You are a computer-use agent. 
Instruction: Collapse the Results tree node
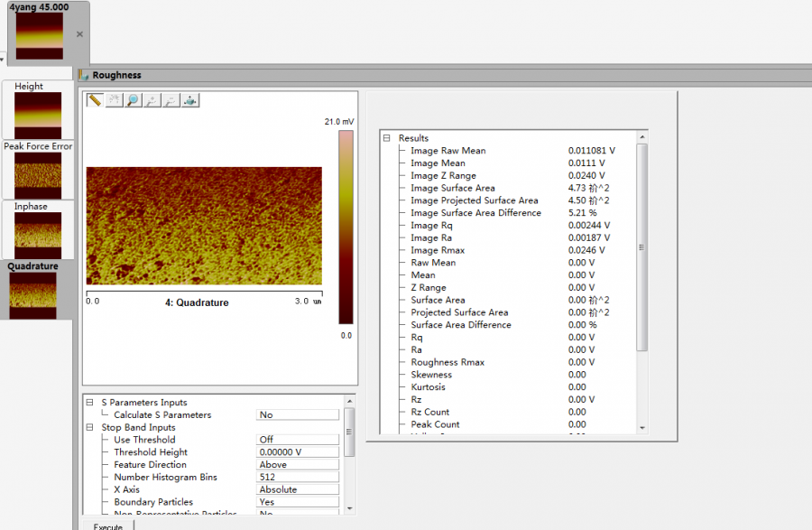click(386, 138)
